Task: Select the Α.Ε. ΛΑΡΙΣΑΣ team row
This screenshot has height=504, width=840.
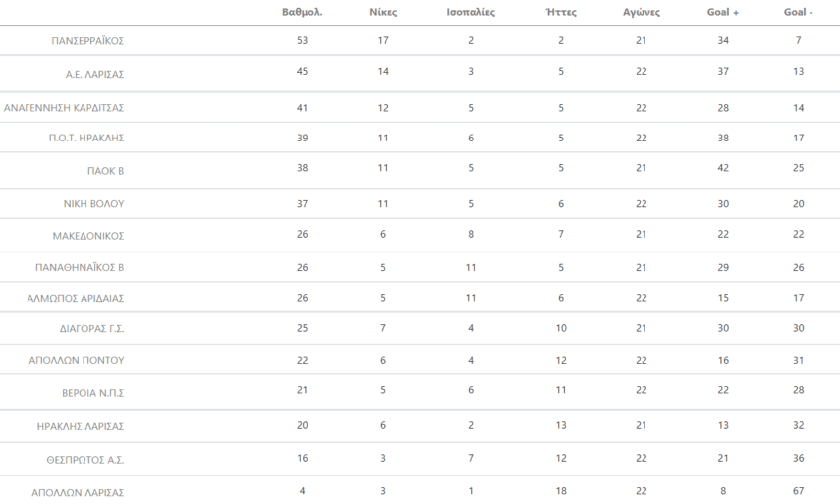Action: 94,74
